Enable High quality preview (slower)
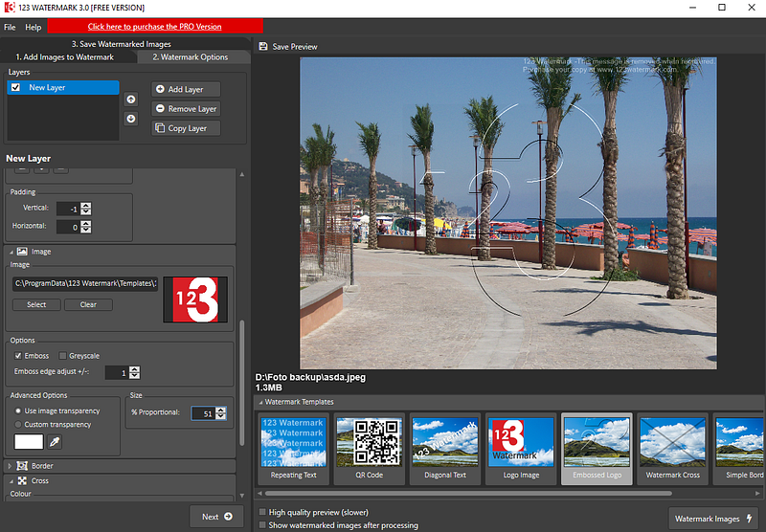Viewport: 766px width, 532px height. point(262,512)
